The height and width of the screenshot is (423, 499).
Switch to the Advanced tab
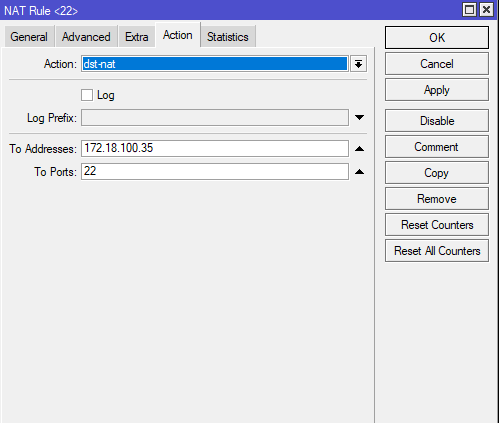pyautogui.click(x=86, y=36)
